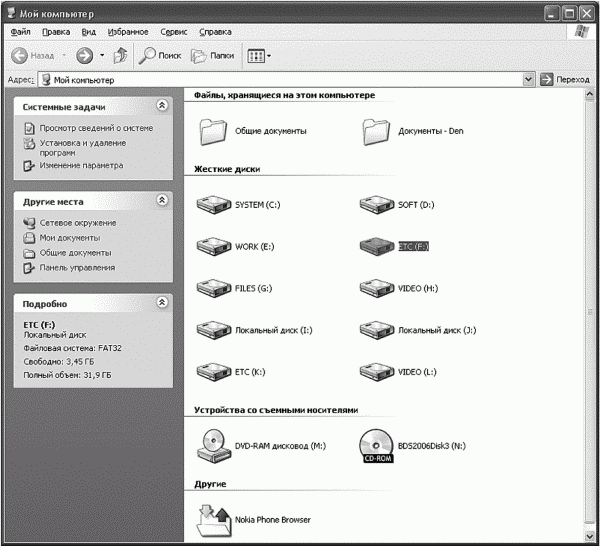Select the SOFT (D:) hard disk
Viewport: 600px width, 546px height.
pyautogui.click(x=375, y=205)
